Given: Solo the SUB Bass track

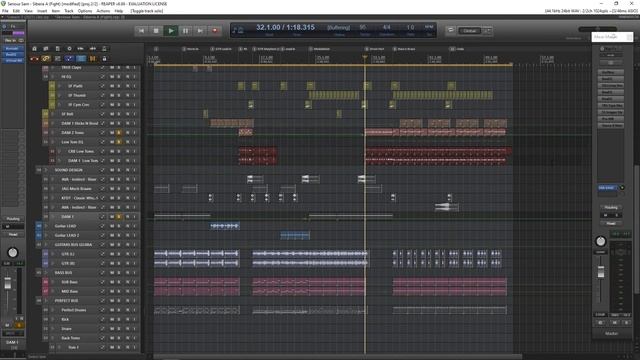Looking at the screenshot, I should tap(119, 282).
